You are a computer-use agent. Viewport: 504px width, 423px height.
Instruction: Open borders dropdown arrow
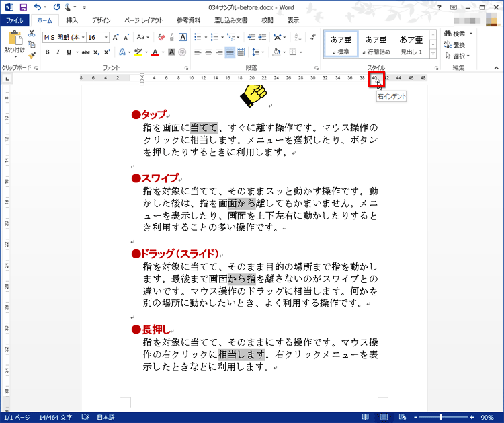(x=301, y=52)
